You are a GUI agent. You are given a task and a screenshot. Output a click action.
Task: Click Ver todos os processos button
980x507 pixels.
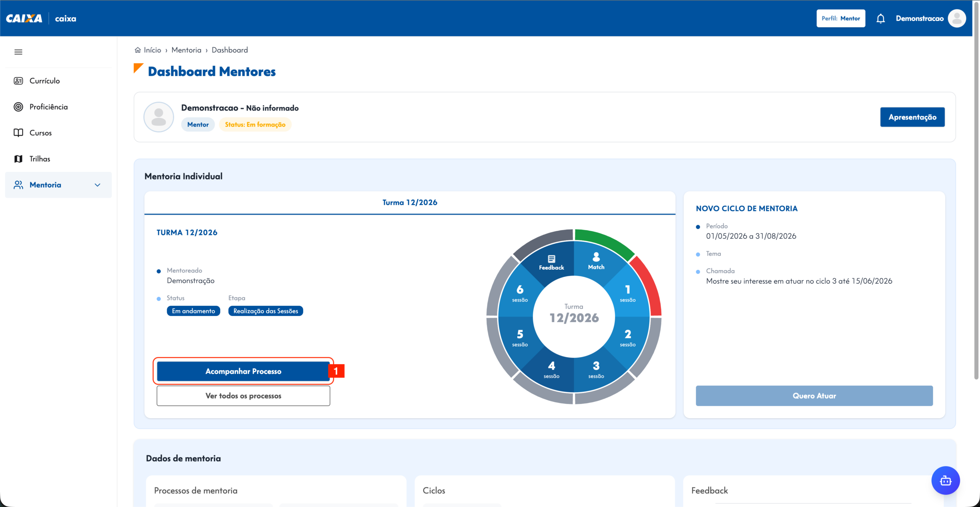tap(243, 396)
